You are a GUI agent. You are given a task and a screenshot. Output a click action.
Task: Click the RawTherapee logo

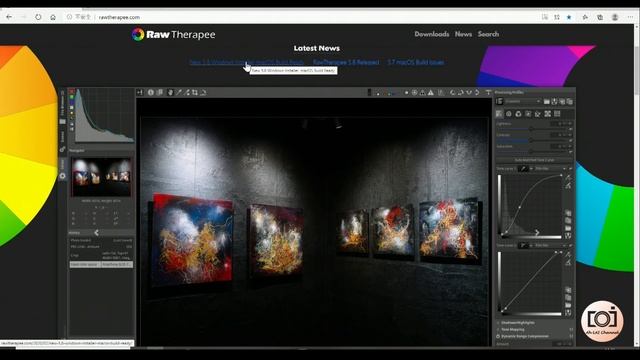click(x=173, y=34)
